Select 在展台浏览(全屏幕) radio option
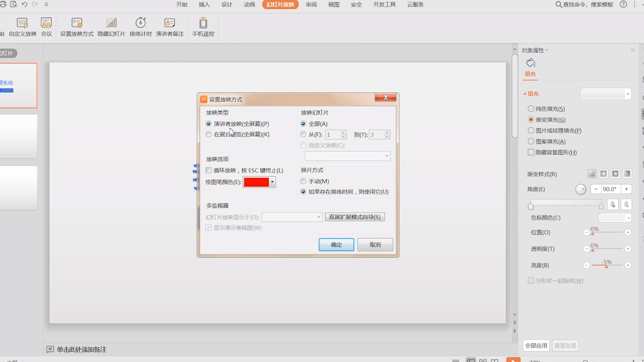Image resolution: width=644 pixels, height=362 pixels. pos(209,135)
